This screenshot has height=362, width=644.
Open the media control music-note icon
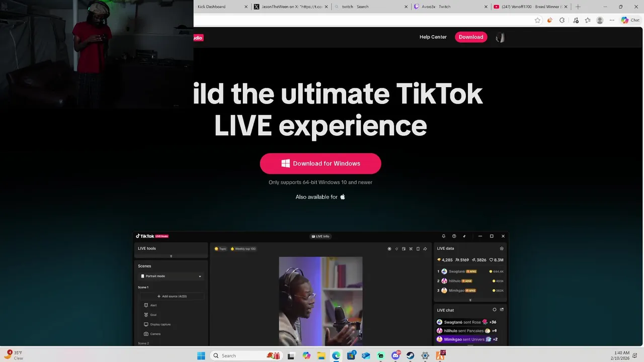[576, 20]
